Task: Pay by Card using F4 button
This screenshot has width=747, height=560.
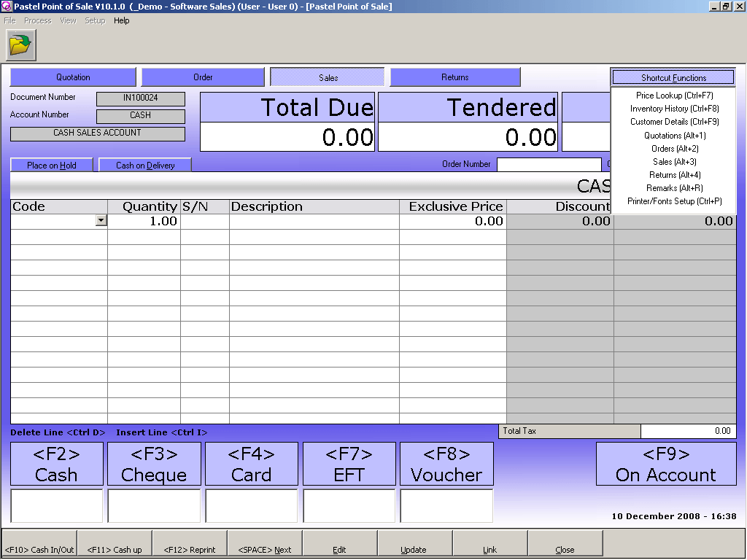Action: click(251, 463)
